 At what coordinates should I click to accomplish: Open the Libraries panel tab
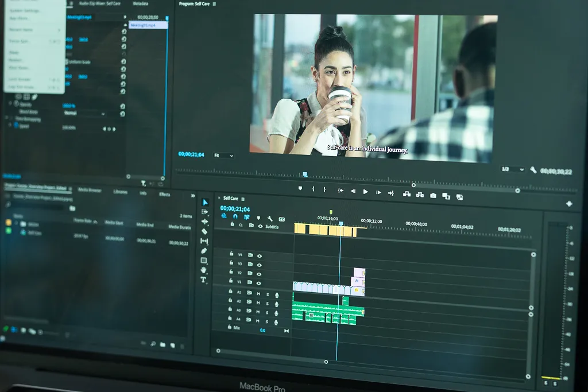coord(121,192)
